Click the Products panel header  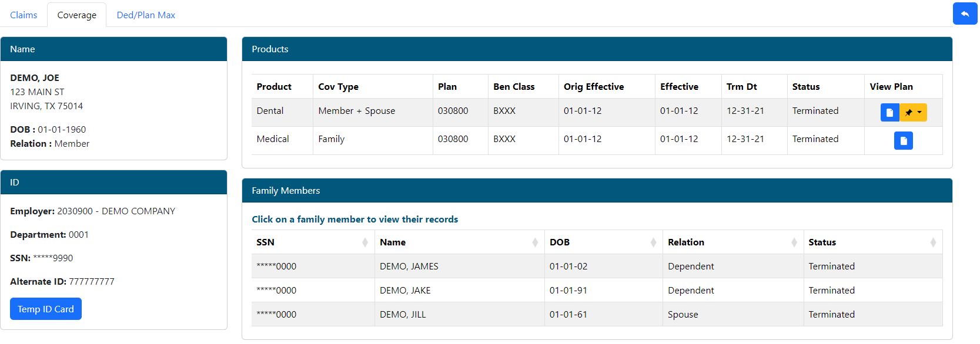tap(597, 49)
